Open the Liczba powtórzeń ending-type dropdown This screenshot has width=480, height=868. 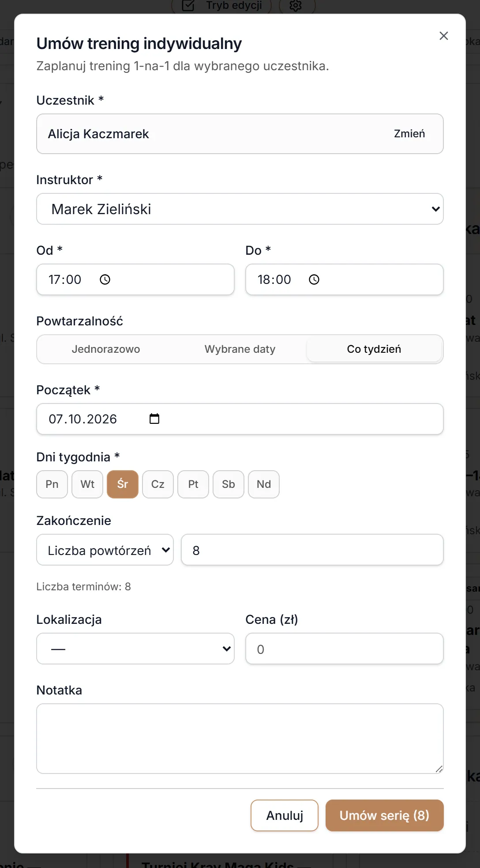coord(105,550)
